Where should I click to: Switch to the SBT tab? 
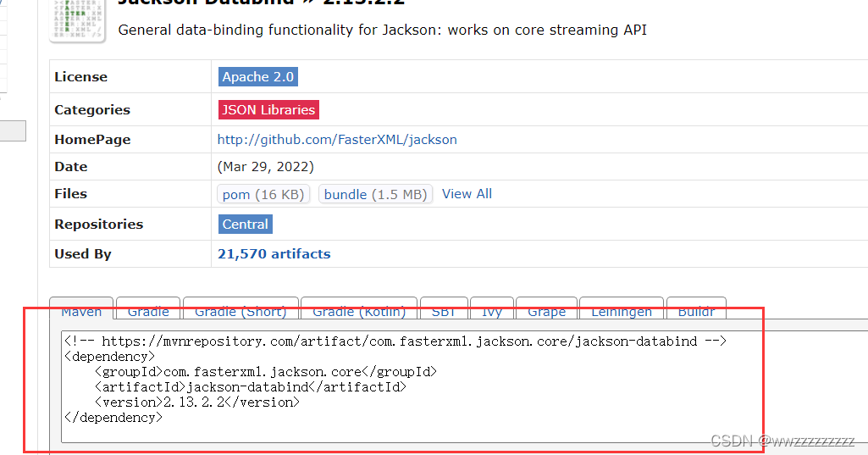[x=444, y=310]
